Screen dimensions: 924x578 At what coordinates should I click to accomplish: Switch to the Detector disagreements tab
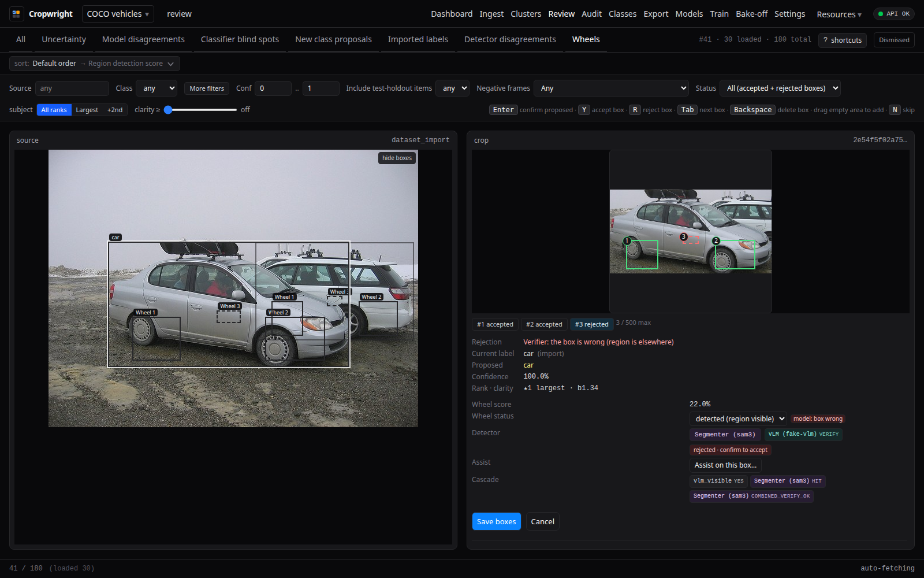coord(510,39)
